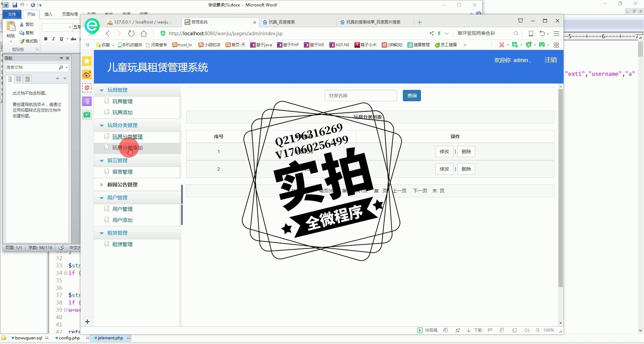The image size is (644, 344).
Task: Open 租赁管理 sidebar page link
Action: pyautogui.click(x=122, y=244)
